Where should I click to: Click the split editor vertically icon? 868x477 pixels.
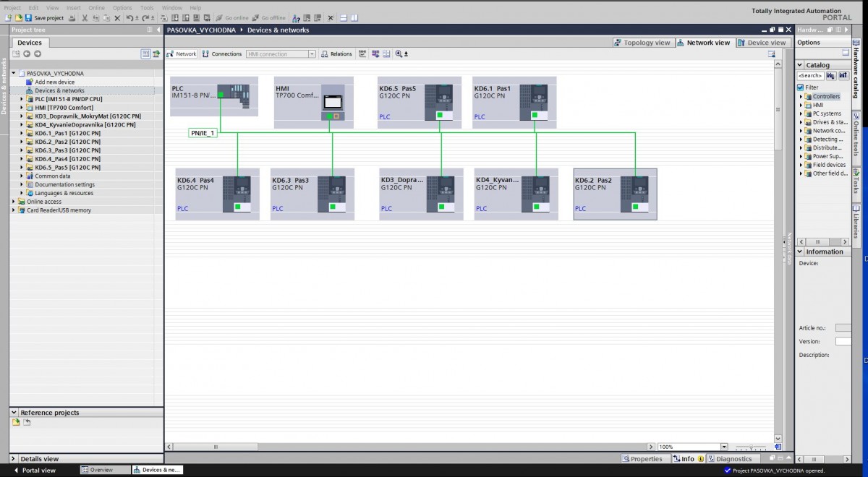coord(354,17)
